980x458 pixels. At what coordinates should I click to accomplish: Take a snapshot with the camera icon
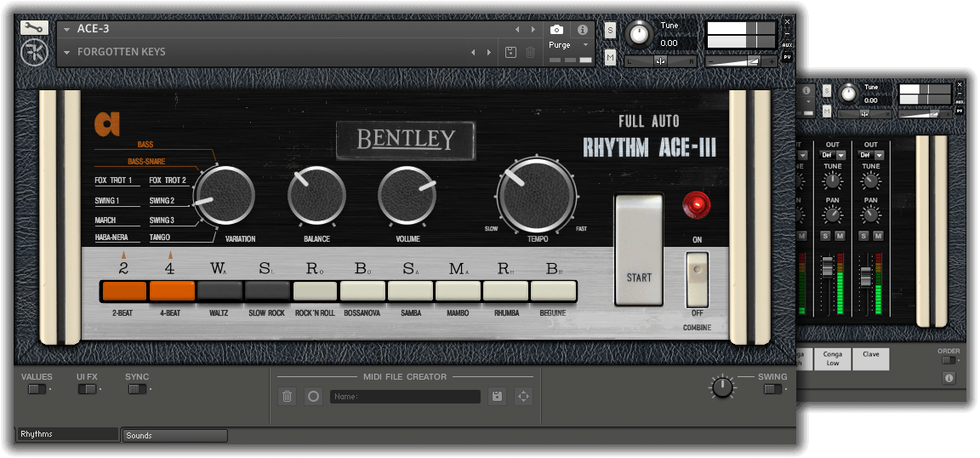pyautogui.click(x=556, y=30)
